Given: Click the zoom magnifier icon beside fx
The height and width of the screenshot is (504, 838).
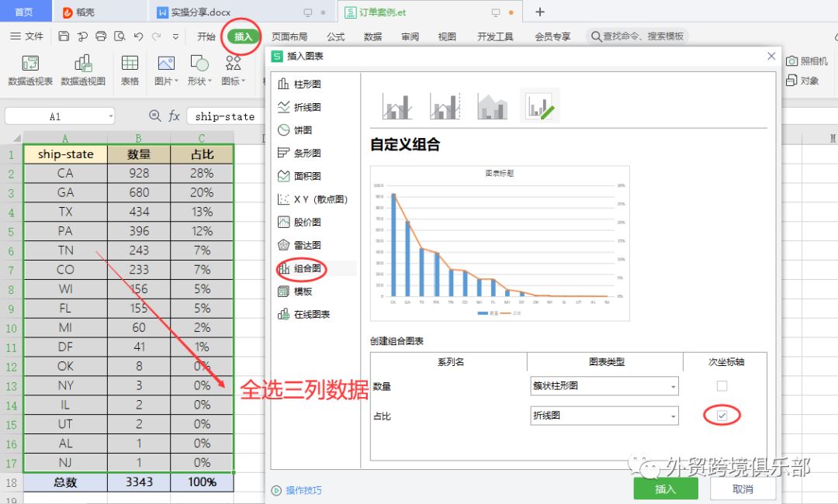Looking at the screenshot, I should [x=155, y=116].
